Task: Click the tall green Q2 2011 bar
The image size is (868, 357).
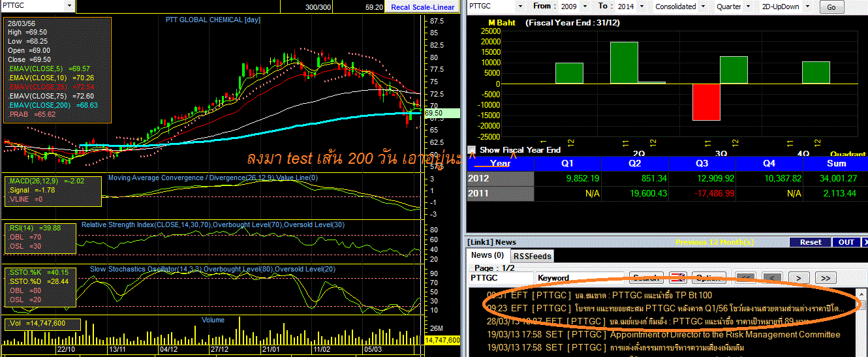Action: pyautogui.click(x=624, y=63)
